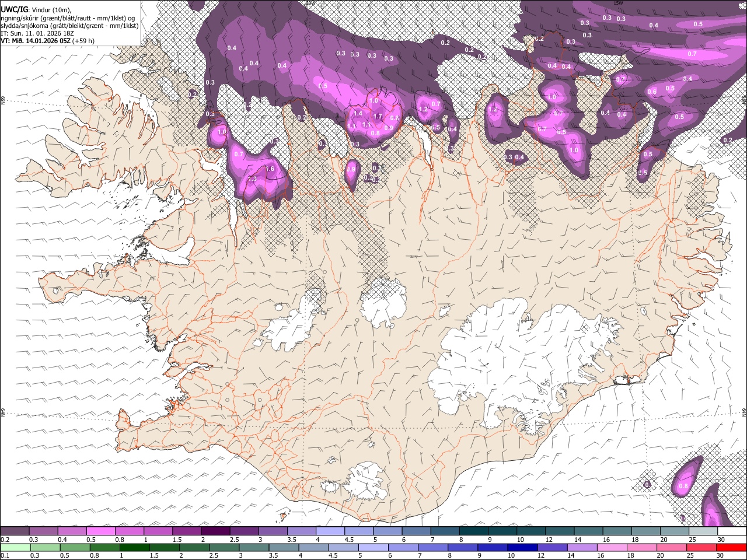Pick the pale gray snow swatch at 25

[704, 531]
